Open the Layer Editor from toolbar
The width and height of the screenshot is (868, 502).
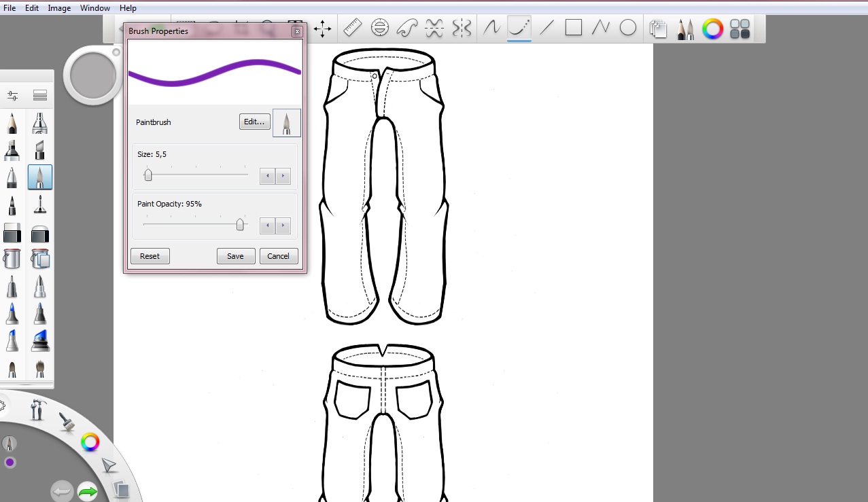pyautogui.click(x=658, y=29)
